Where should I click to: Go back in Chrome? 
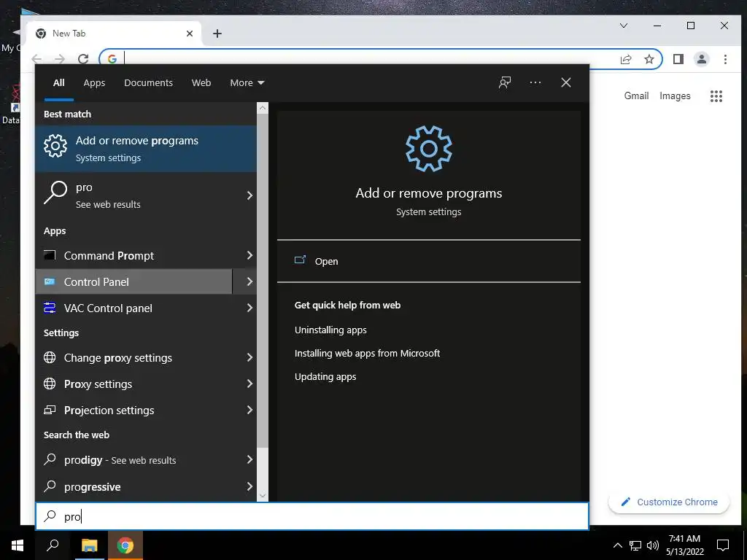click(x=36, y=58)
